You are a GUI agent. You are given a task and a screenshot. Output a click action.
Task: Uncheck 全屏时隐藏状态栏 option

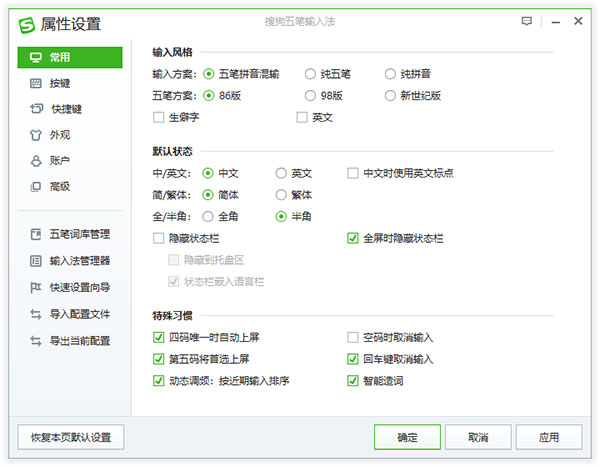(x=353, y=238)
